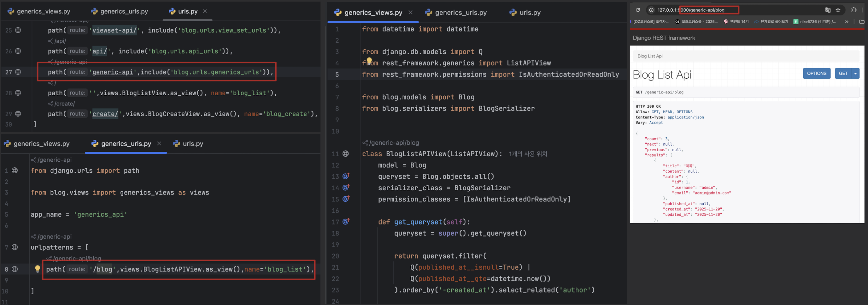Image resolution: width=868 pixels, height=305 pixels.
Task: Click the override arrow icon next to queryset line
Action: 346,176
